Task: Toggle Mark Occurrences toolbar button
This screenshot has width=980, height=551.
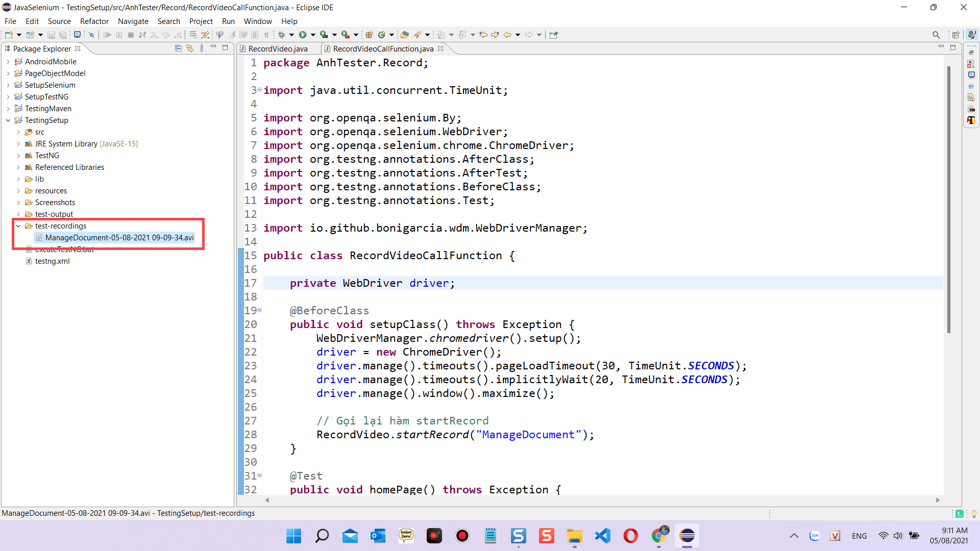Action: pos(232,35)
